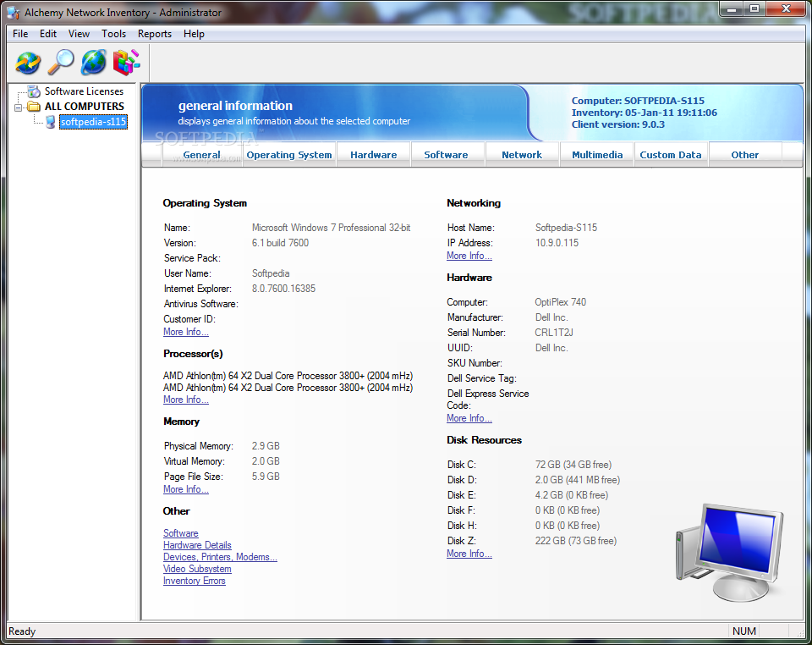The image size is (812, 645).
Task: Click the serial number CRL1T2J
Action: [x=554, y=333]
